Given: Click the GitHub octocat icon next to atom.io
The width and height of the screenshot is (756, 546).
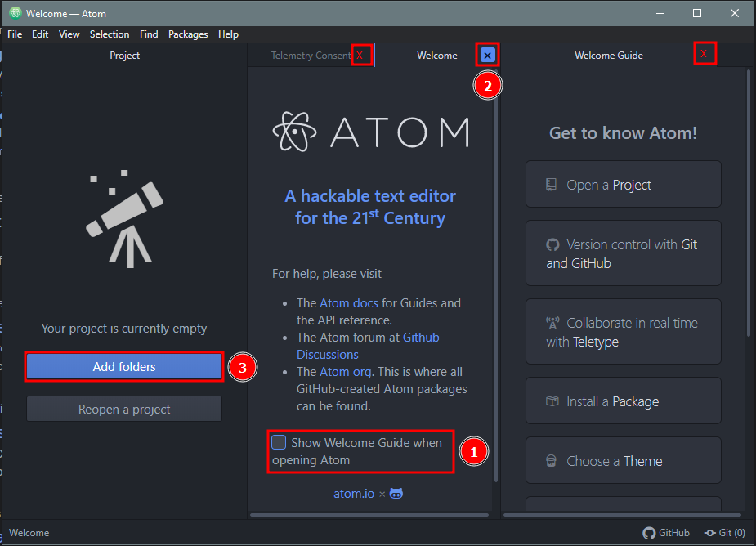Looking at the screenshot, I should click(396, 494).
